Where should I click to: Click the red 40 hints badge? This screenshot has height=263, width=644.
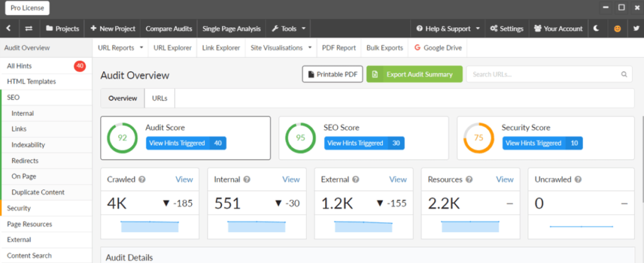[x=80, y=65]
